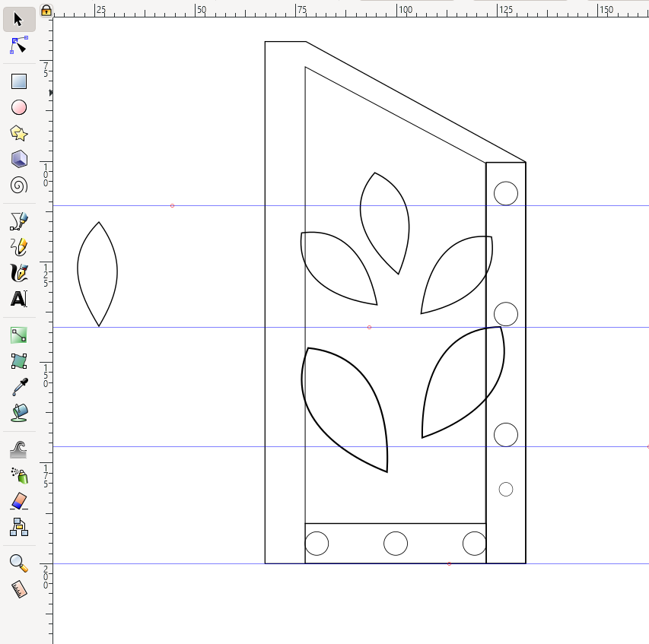Select the Spiral tool

(18, 185)
